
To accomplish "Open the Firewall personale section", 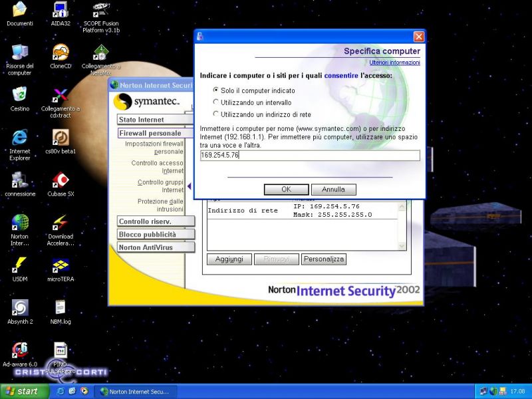I will 156,133.
